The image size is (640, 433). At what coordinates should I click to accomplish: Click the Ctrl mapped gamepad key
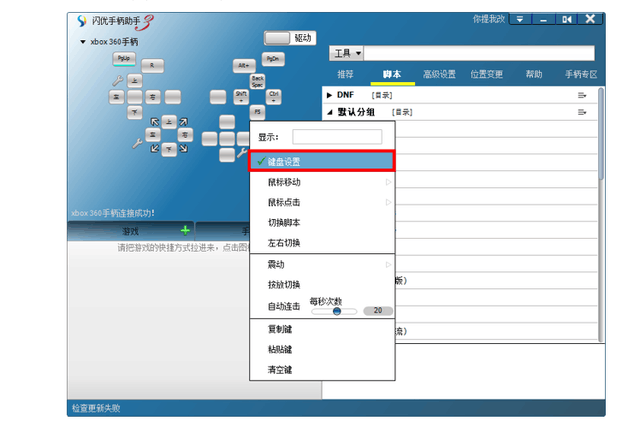(273, 97)
